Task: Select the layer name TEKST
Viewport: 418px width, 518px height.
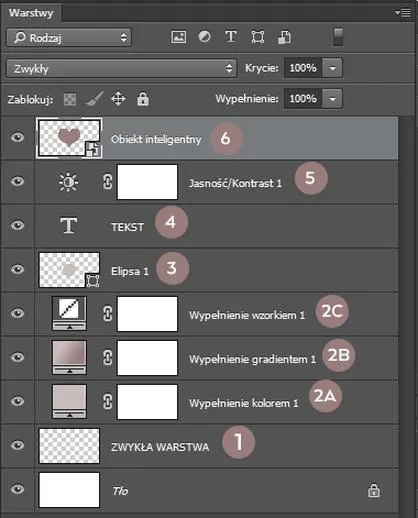Action: coord(127,227)
